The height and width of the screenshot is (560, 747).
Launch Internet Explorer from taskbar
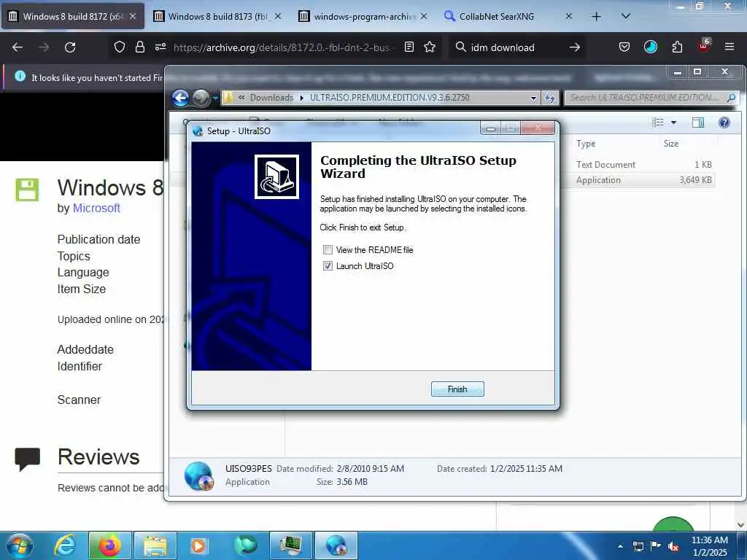click(65, 545)
